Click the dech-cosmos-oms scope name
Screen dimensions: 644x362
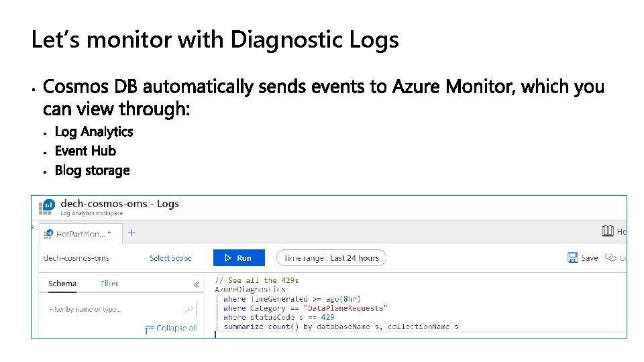[76, 258]
